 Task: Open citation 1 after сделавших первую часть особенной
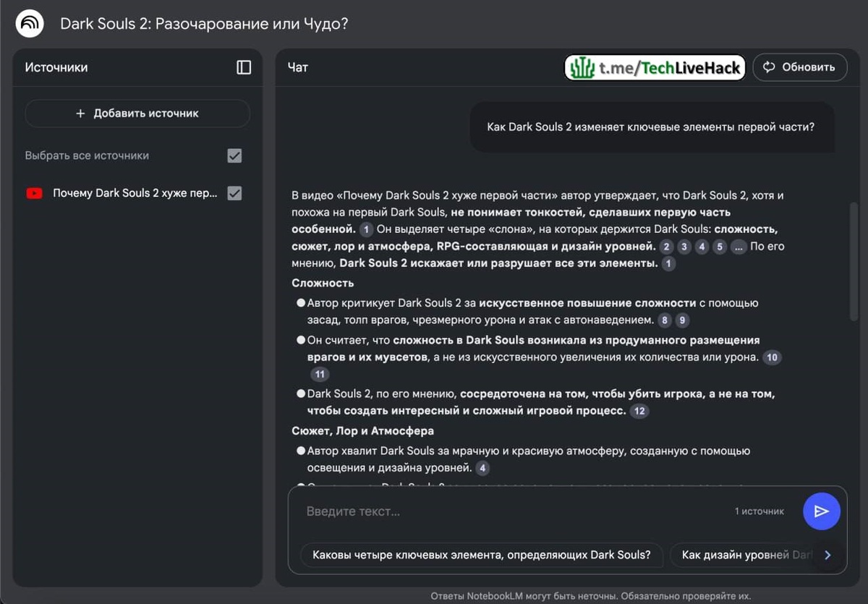pyautogui.click(x=366, y=229)
